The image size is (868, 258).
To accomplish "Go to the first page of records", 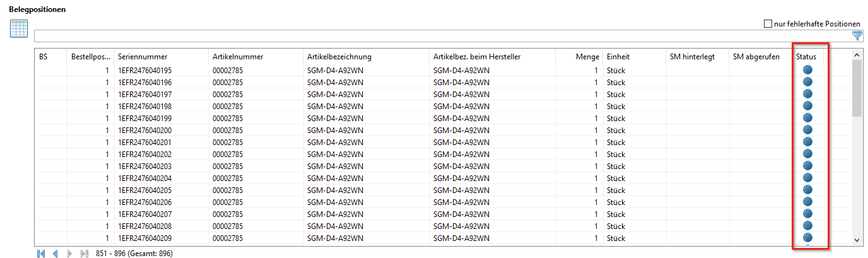I will point(42,253).
